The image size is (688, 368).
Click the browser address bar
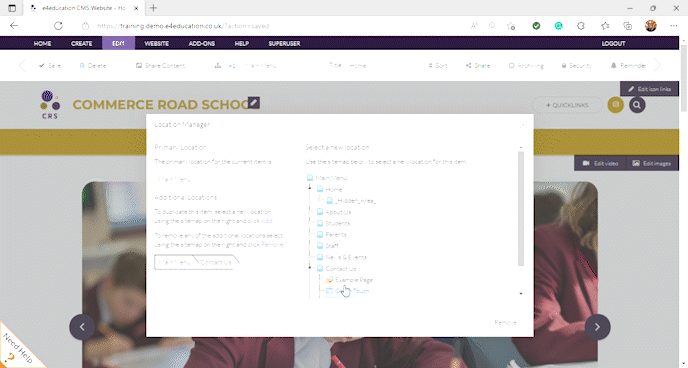[272, 26]
